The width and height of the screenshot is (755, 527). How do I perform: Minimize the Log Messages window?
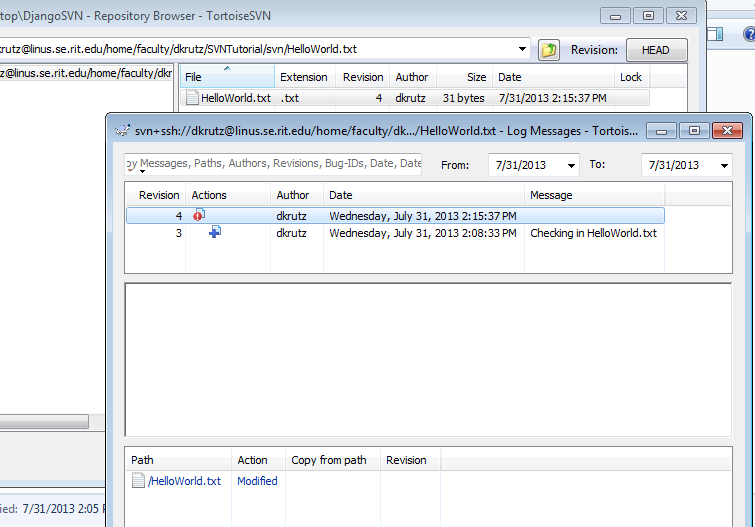click(662, 131)
